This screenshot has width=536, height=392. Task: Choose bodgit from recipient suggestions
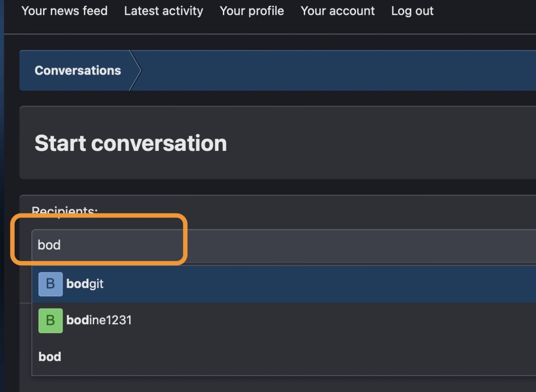point(284,284)
